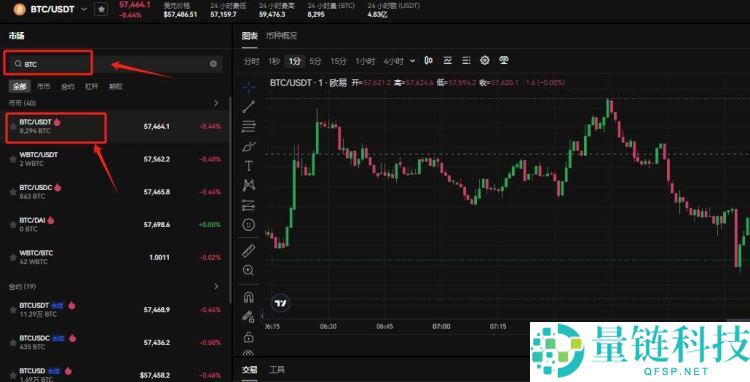Viewport: 750px width, 382px height.
Task: Toggle stay-in-drawing-mode pencil lock
Action: point(248,317)
